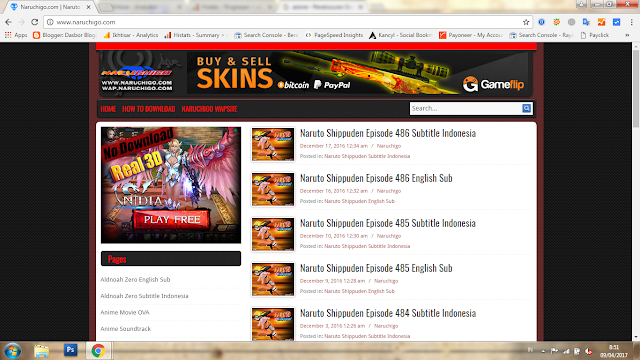Open the Chrome three-dot menu
Screen dimensions: 640x360
[631, 22]
